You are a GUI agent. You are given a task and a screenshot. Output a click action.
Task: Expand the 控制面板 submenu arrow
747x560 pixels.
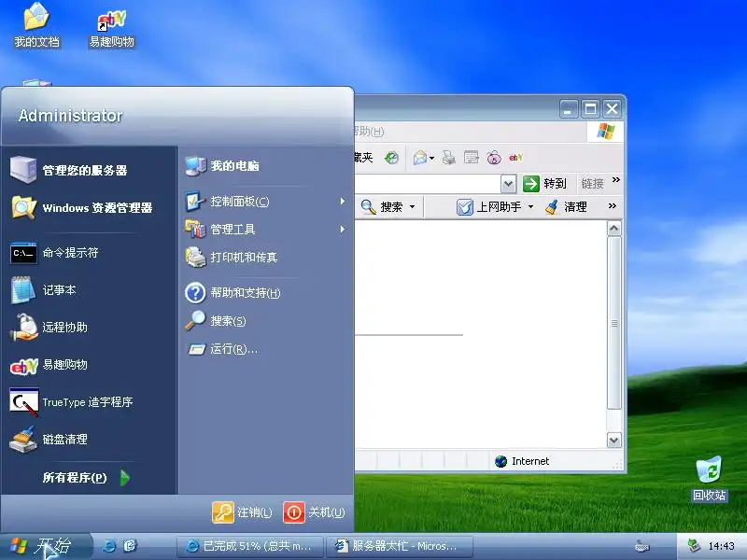click(342, 202)
